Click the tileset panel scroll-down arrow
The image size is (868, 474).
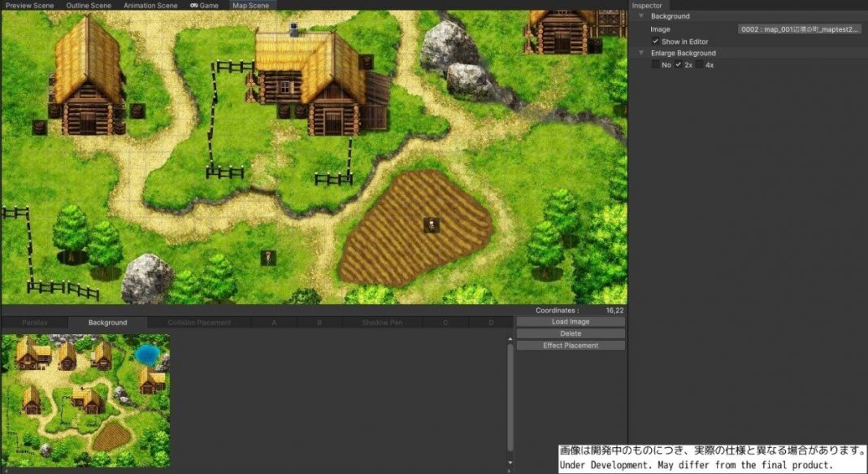[x=510, y=463]
